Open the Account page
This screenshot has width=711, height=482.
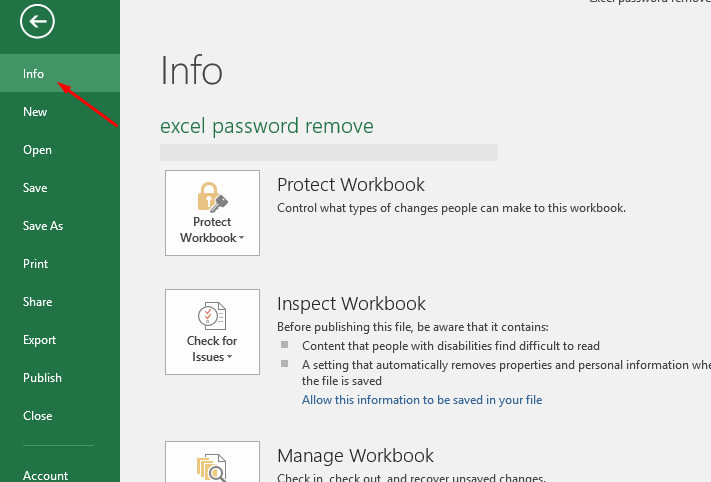(45, 475)
